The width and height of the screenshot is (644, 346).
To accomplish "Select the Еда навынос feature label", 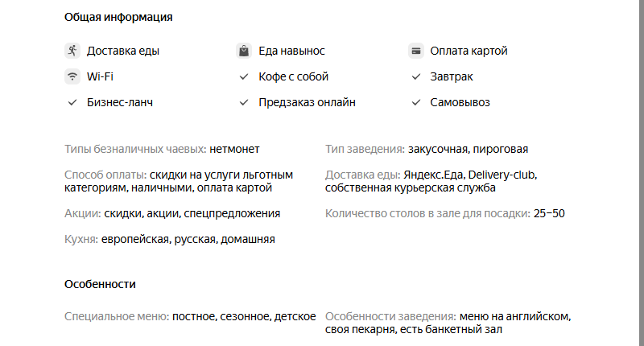I will click(x=291, y=51).
